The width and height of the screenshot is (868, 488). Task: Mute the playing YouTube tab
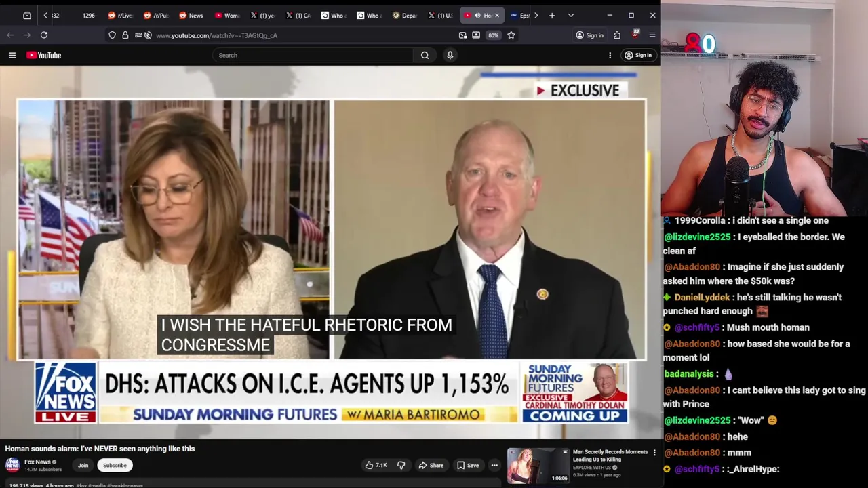click(x=477, y=15)
